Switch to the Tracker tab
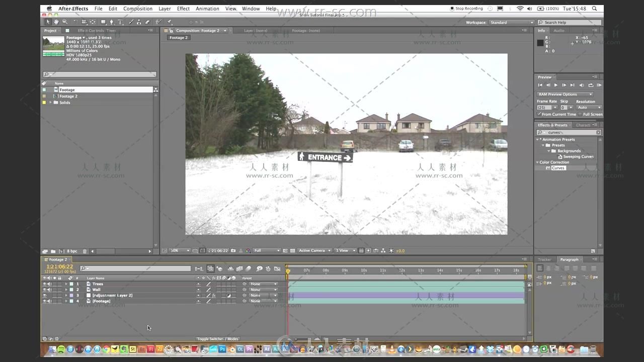Viewport: 644px width, 362px height. (x=544, y=259)
